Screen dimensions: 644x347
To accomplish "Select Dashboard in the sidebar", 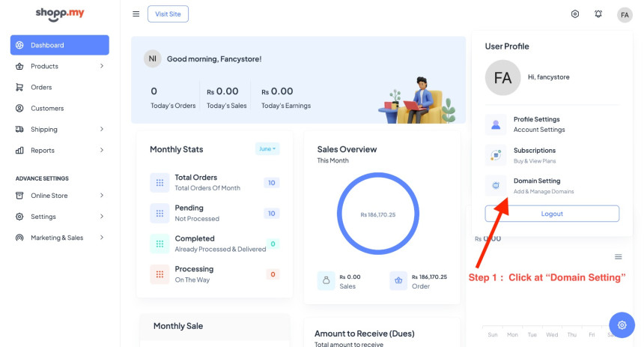I will 60,45.
